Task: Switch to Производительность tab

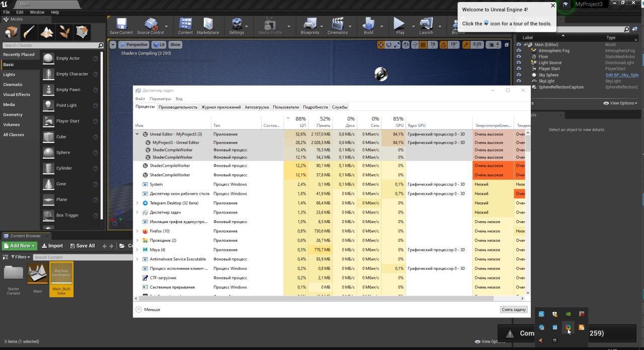Action: tap(178, 107)
